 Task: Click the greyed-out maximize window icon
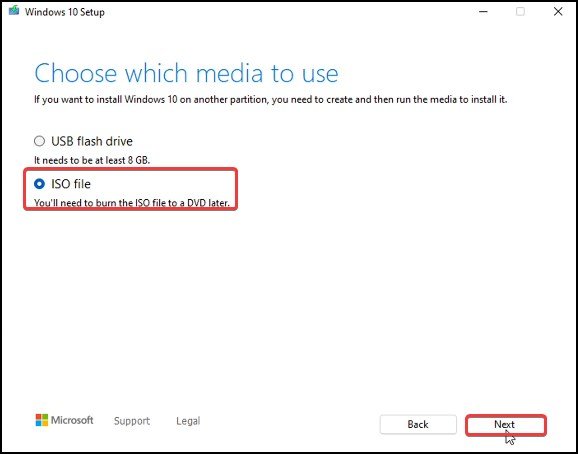(x=520, y=11)
